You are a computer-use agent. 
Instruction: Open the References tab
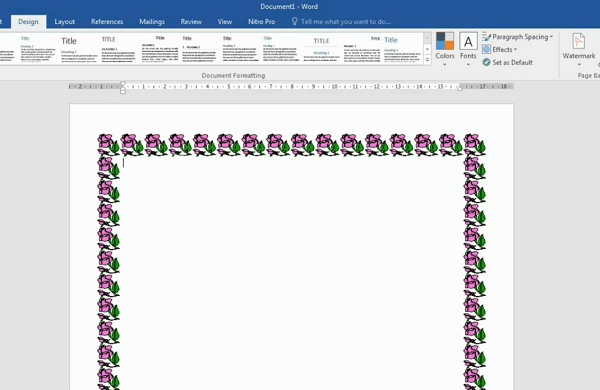(107, 22)
